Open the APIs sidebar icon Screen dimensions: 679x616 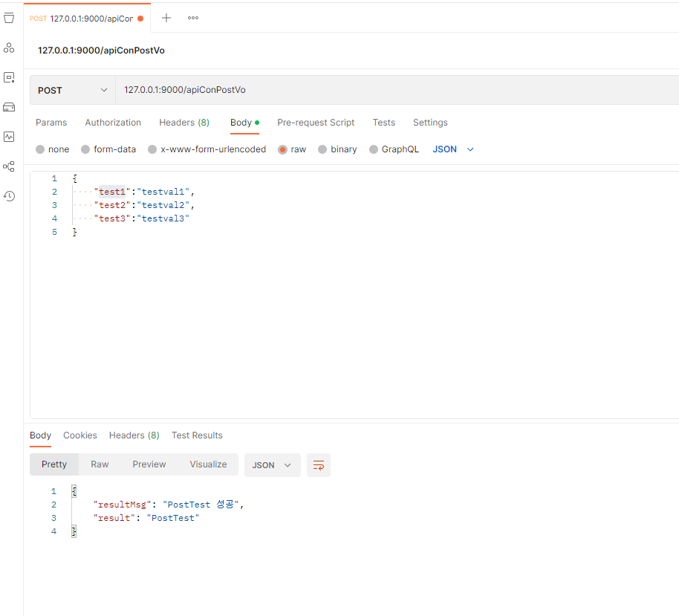[x=9, y=48]
